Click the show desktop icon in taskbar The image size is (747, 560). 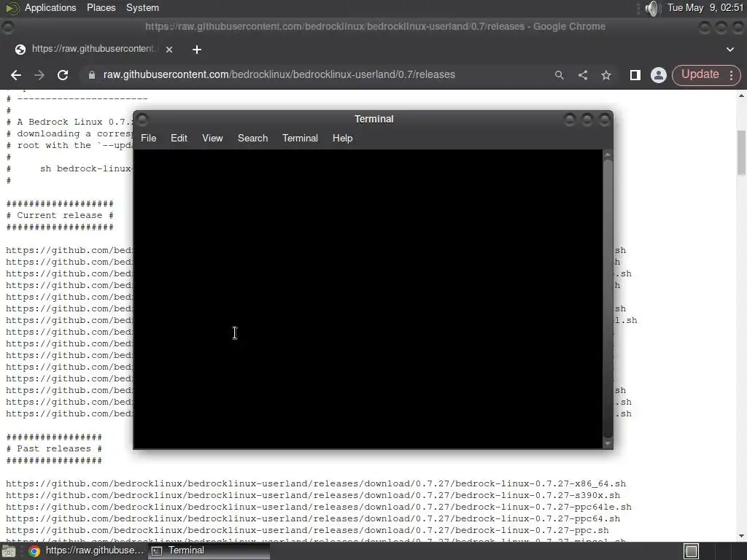tap(9, 551)
